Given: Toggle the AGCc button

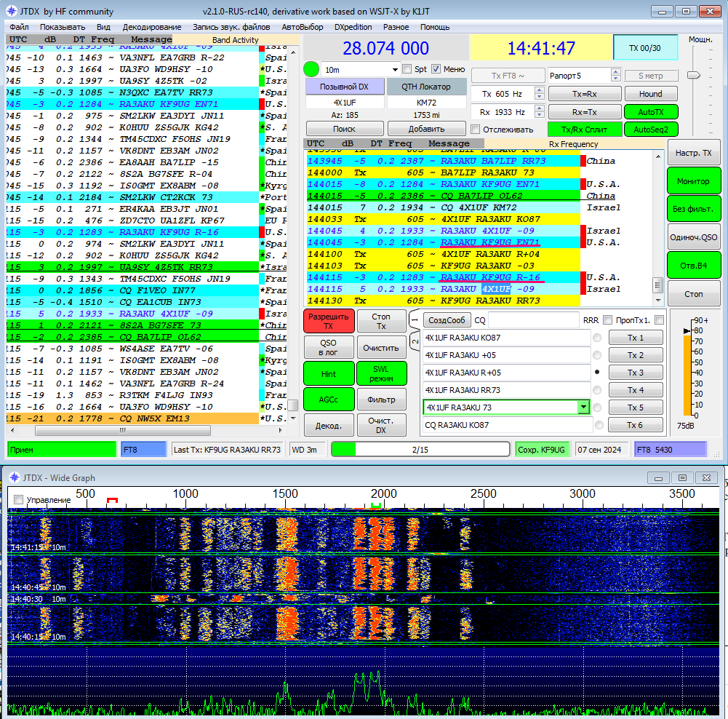Looking at the screenshot, I should (x=329, y=400).
